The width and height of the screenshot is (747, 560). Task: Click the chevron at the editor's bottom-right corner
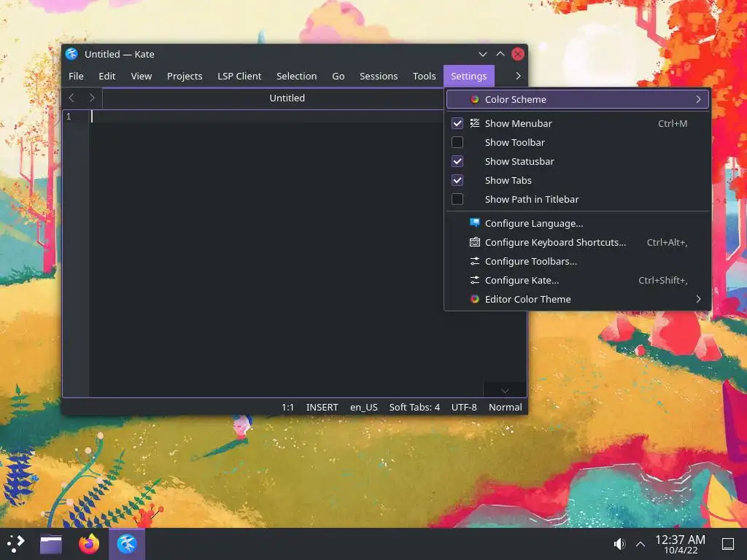coord(505,391)
